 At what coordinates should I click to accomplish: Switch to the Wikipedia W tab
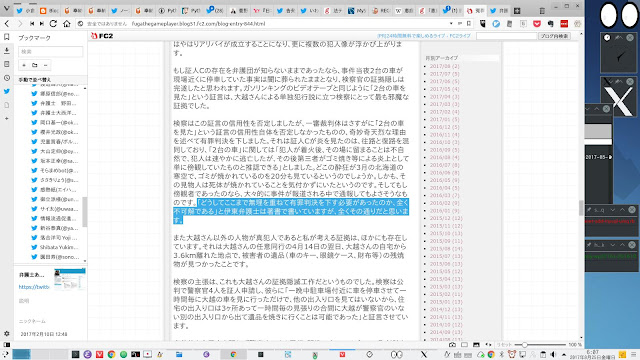point(404,11)
